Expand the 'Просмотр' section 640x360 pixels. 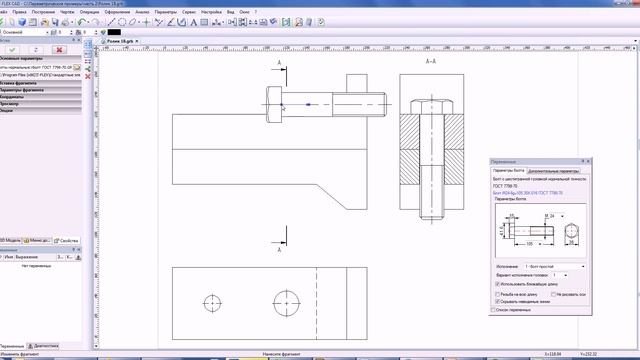pyautogui.click(x=41, y=104)
